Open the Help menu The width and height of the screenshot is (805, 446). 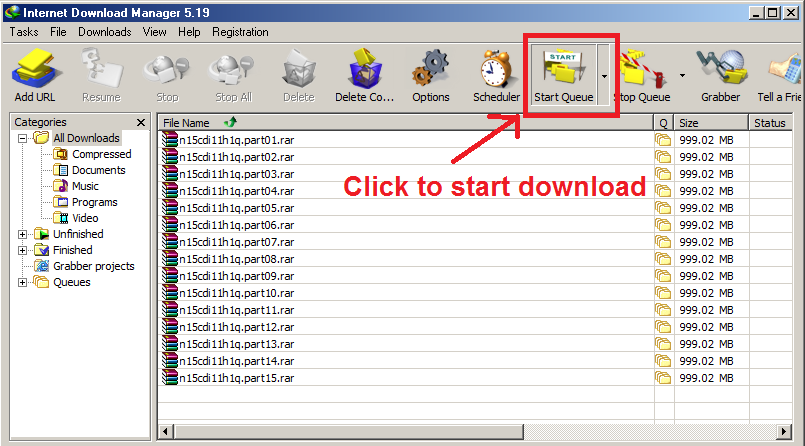click(x=189, y=32)
